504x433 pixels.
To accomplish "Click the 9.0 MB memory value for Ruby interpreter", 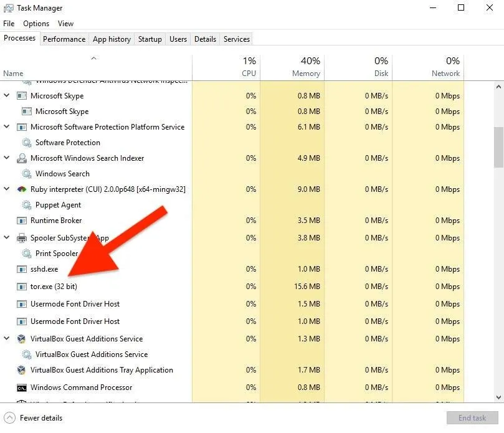I will pos(309,189).
